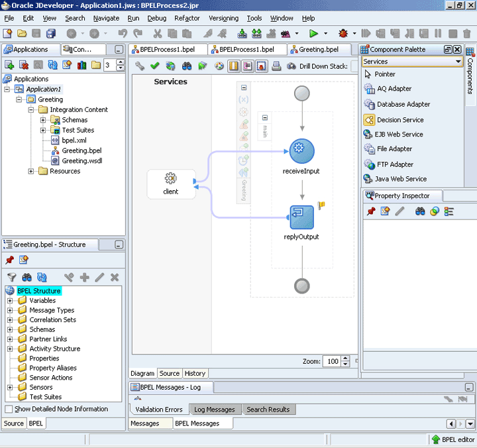Screen dimensions: 477x448
Task: Choose the File Adapter palette item
Action: (388, 149)
